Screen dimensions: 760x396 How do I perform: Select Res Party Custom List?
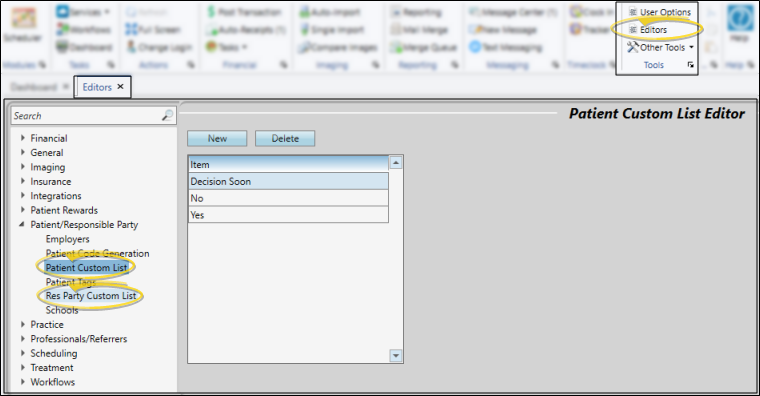coord(91,296)
